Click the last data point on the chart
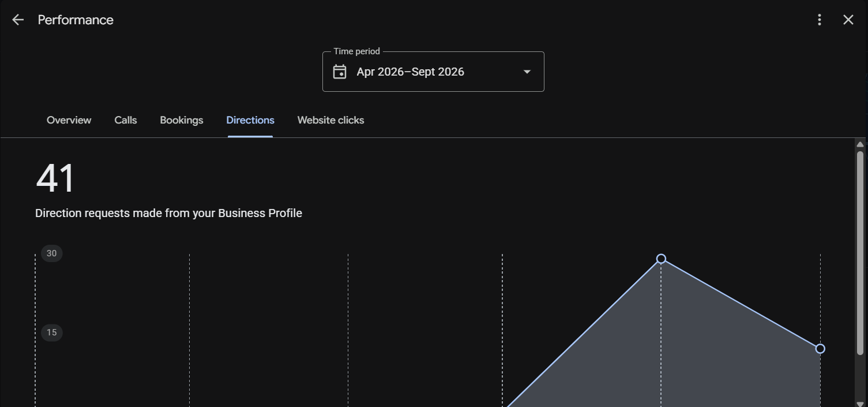 pyautogui.click(x=820, y=349)
